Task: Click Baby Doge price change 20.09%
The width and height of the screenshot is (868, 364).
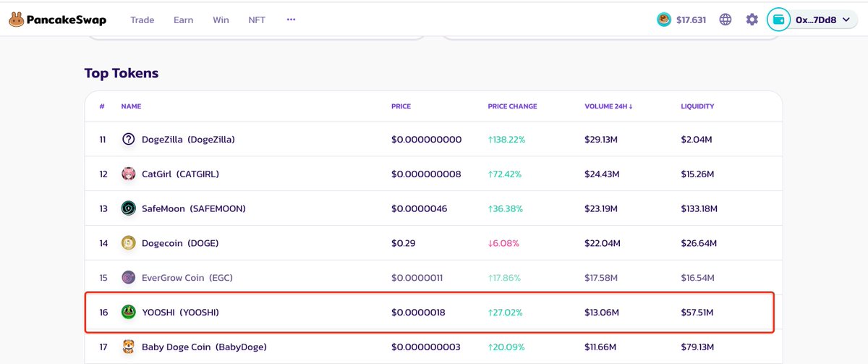Action: 505,347
